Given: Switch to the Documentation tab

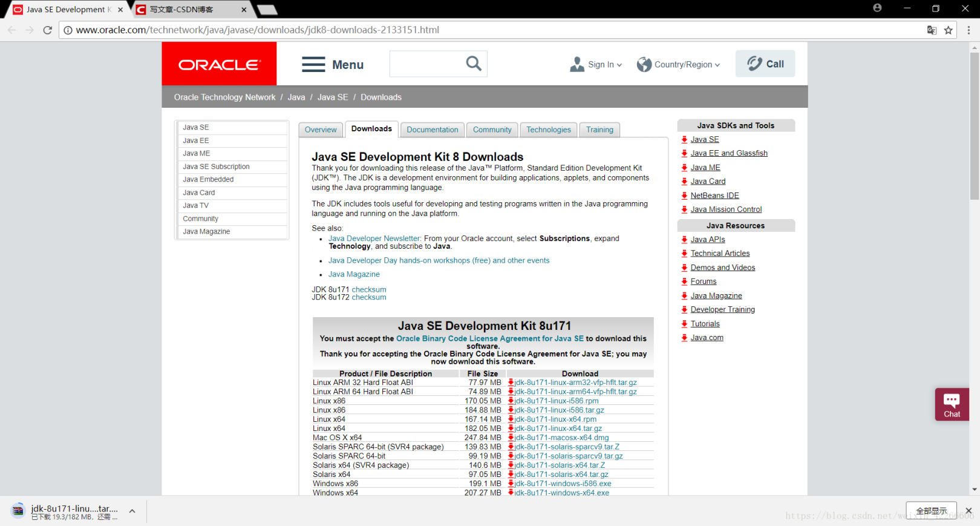Looking at the screenshot, I should tap(433, 130).
